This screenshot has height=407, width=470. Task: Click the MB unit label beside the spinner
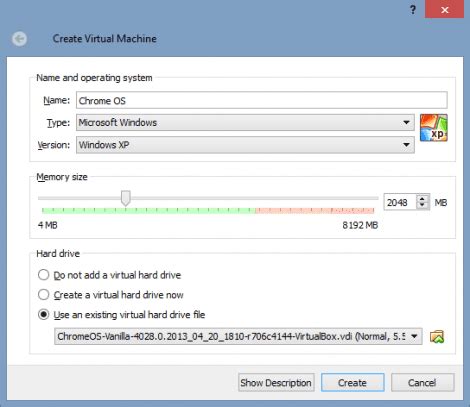pyautogui.click(x=441, y=203)
